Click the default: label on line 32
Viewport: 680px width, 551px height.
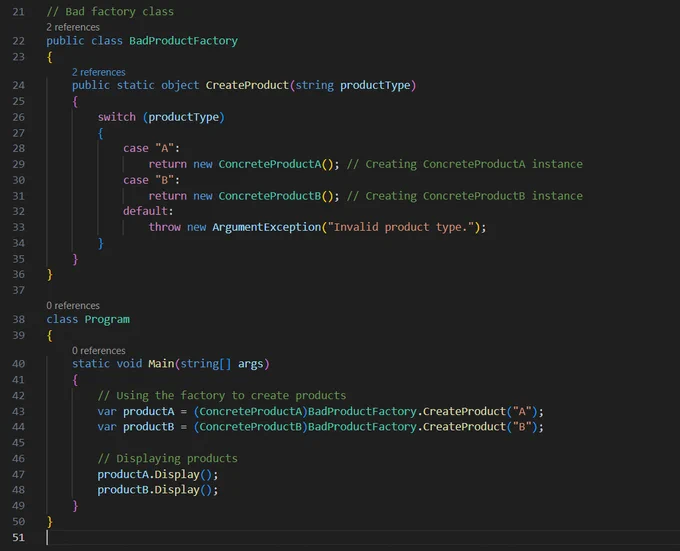[148, 211]
